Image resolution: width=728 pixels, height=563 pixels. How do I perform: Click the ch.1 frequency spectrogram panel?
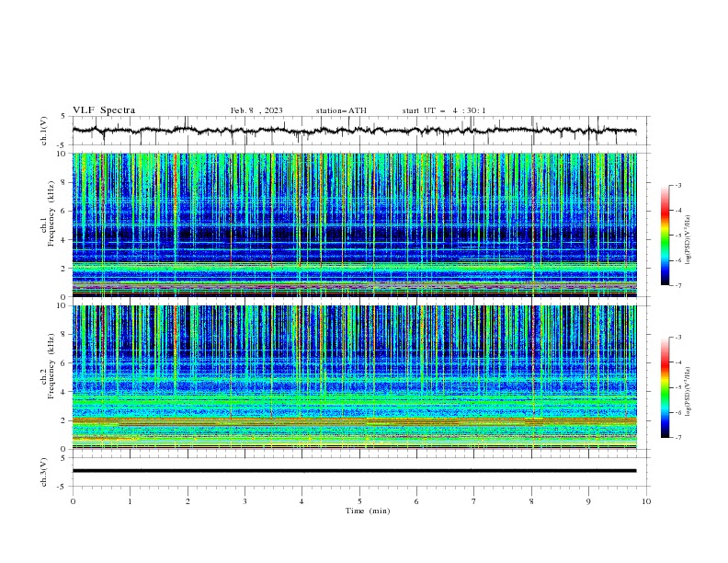(354, 224)
